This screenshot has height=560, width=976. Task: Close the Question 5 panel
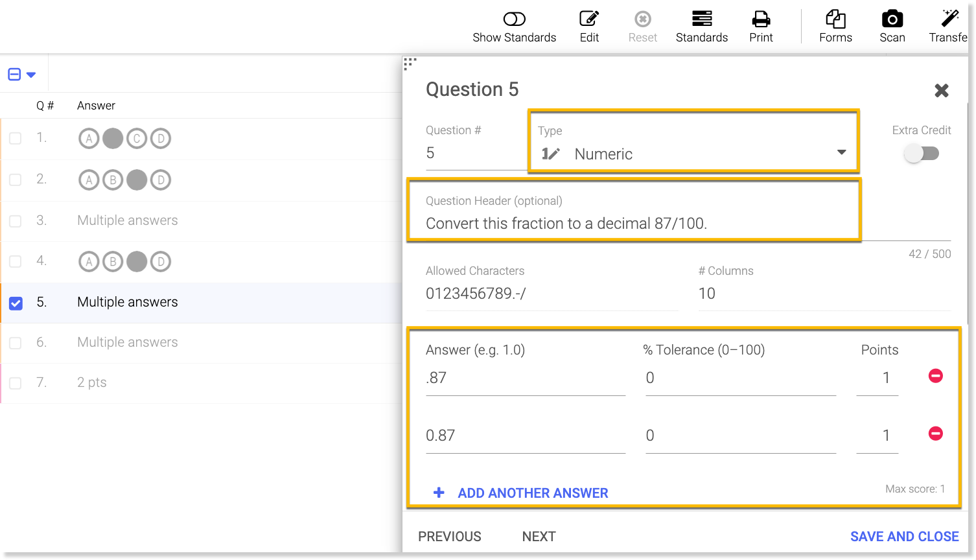tap(941, 91)
